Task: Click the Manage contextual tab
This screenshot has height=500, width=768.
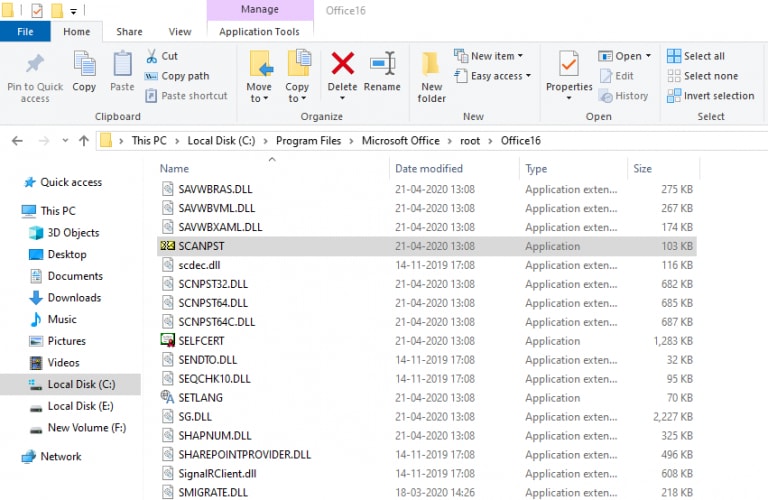Action: coord(260,9)
